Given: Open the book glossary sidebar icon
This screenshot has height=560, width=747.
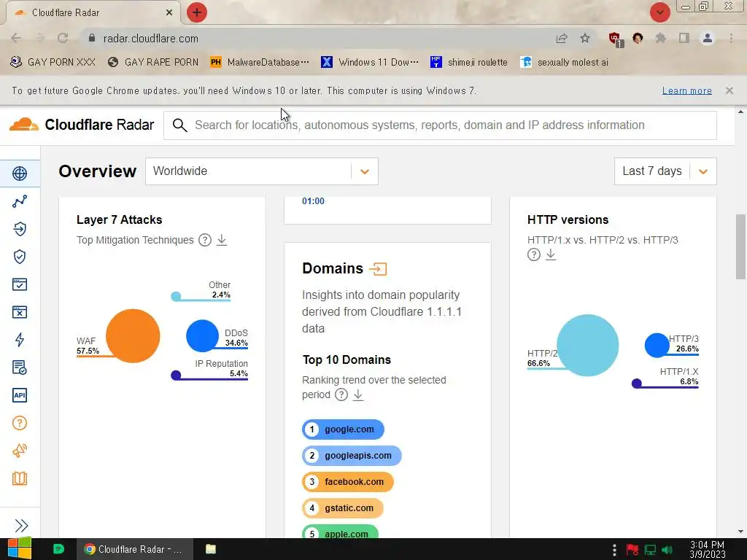Looking at the screenshot, I should [20, 478].
